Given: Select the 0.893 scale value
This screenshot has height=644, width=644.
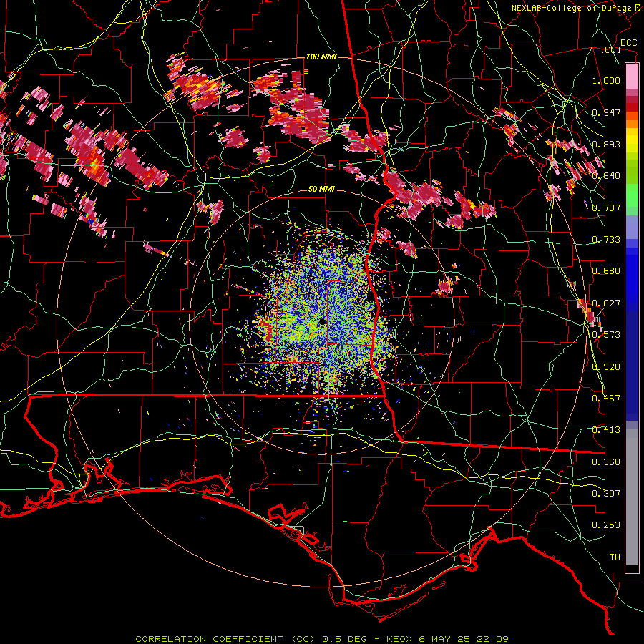Looking at the screenshot, I should (x=606, y=144).
